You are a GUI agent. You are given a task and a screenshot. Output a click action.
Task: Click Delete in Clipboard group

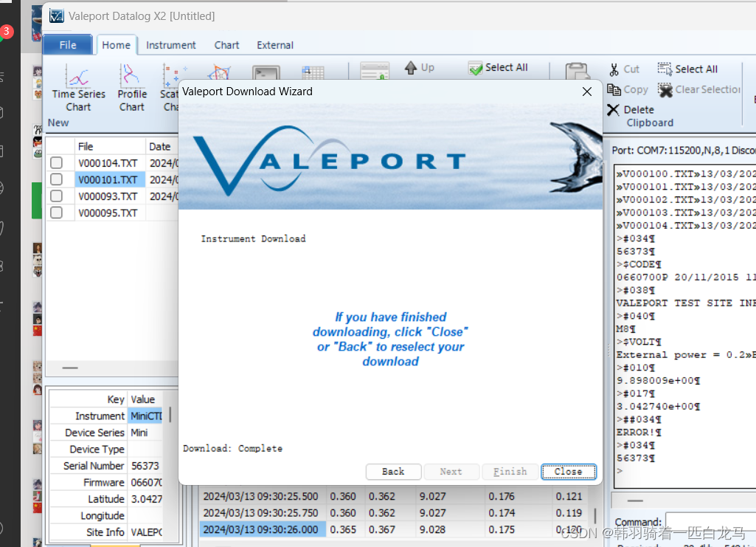(630, 110)
